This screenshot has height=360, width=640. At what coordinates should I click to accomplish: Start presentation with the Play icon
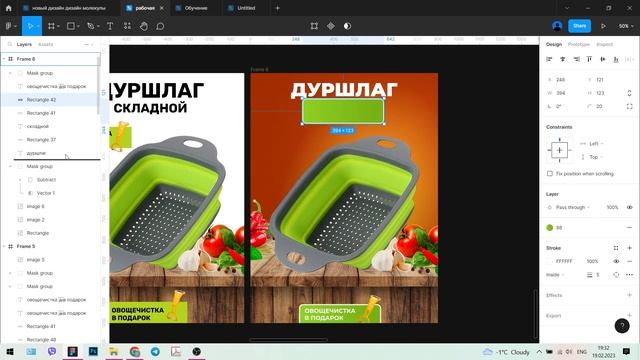(x=603, y=26)
